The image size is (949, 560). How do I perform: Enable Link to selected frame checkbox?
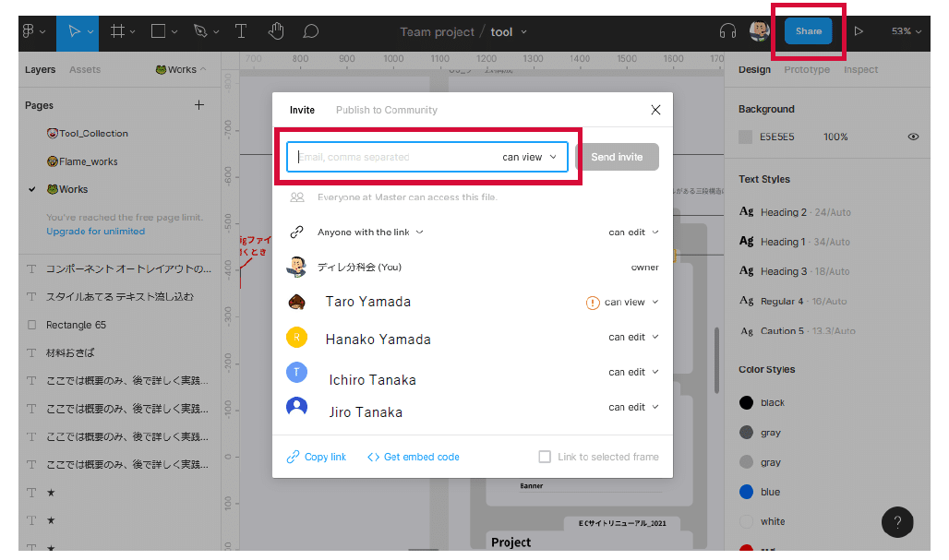click(545, 457)
